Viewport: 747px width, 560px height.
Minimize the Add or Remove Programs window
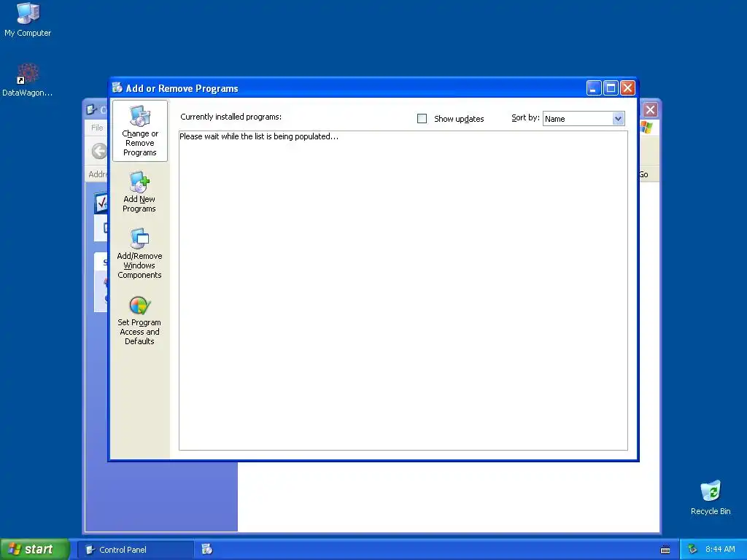point(594,88)
